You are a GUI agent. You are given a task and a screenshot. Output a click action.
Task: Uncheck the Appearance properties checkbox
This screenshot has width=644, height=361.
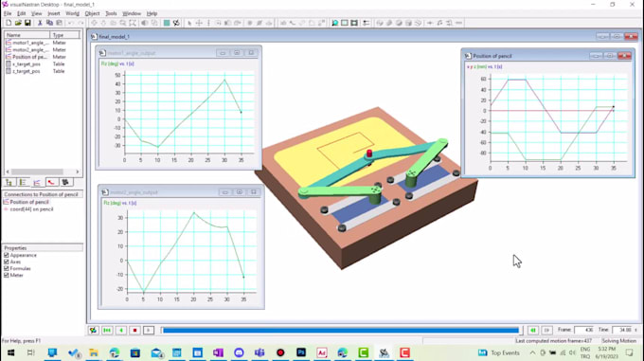(x=7, y=255)
